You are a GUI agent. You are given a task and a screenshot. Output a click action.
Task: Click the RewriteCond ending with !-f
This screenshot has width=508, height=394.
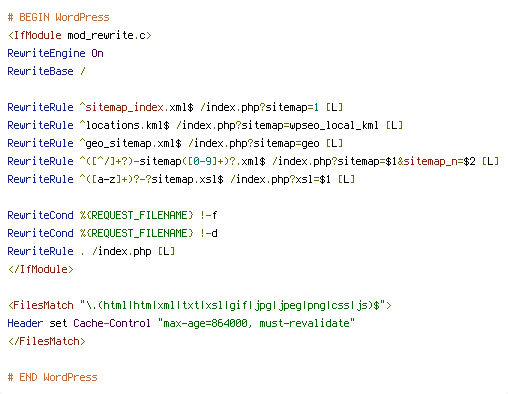112,215
